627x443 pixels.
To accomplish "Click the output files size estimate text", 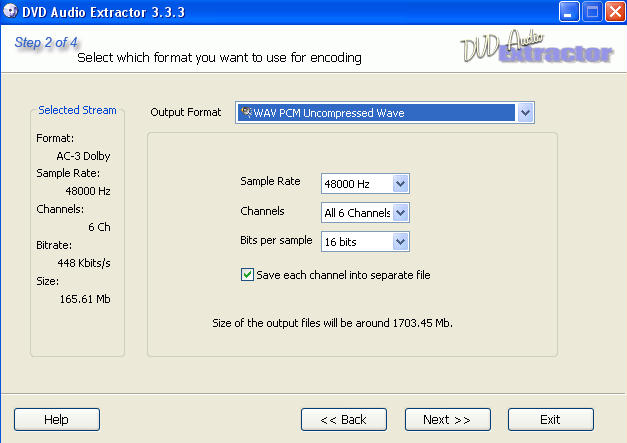I will [x=332, y=323].
